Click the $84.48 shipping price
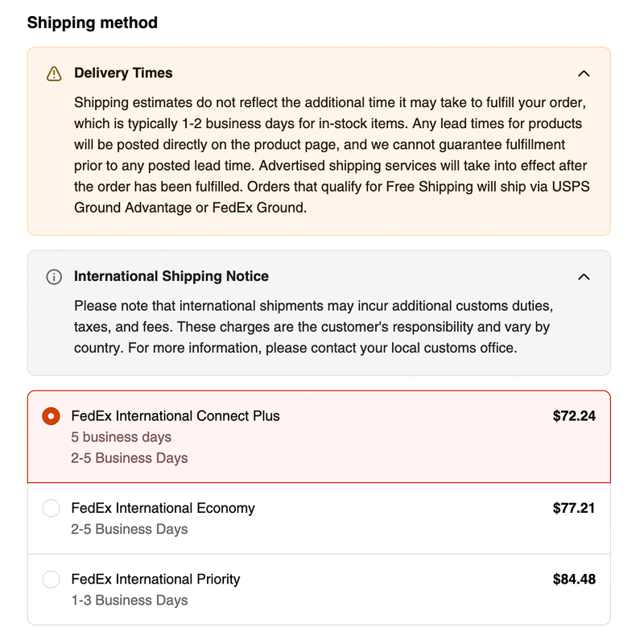 click(574, 579)
